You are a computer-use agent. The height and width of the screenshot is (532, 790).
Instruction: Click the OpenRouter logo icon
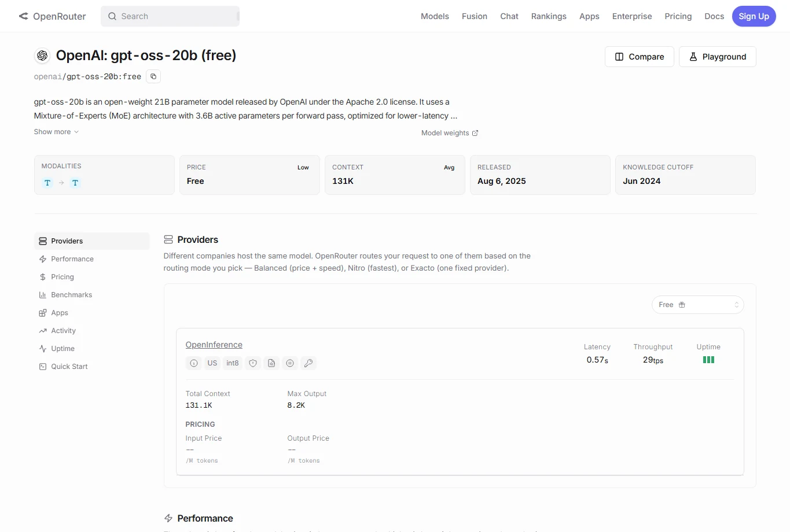[23, 16]
